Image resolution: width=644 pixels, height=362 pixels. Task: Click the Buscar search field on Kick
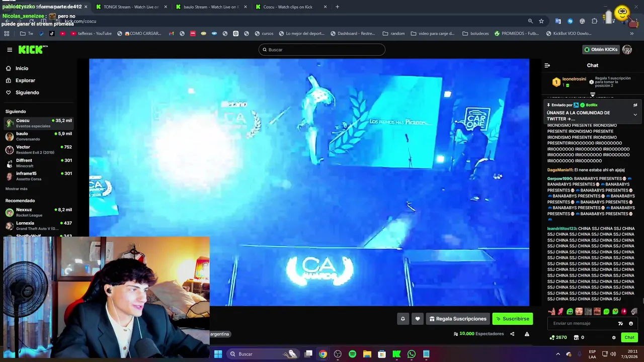point(322,50)
